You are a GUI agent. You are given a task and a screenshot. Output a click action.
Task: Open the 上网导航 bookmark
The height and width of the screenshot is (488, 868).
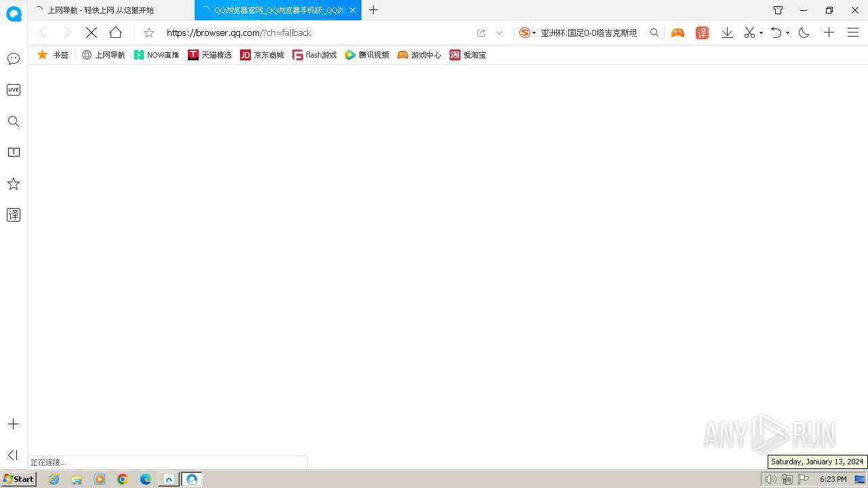[103, 55]
